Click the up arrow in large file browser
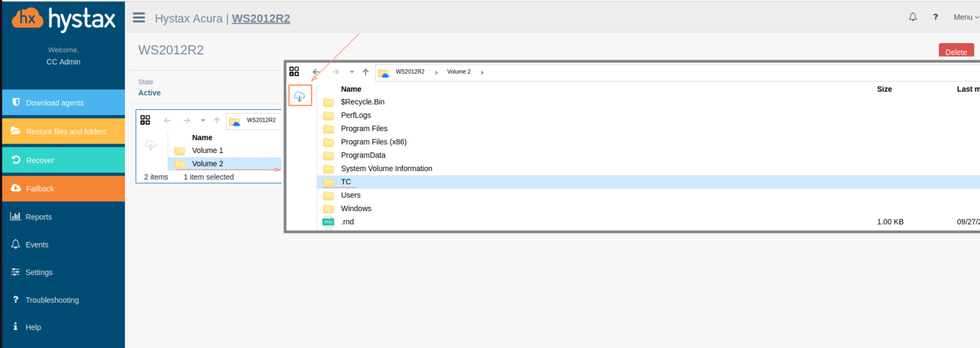980x348 pixels. coord(366,72)
